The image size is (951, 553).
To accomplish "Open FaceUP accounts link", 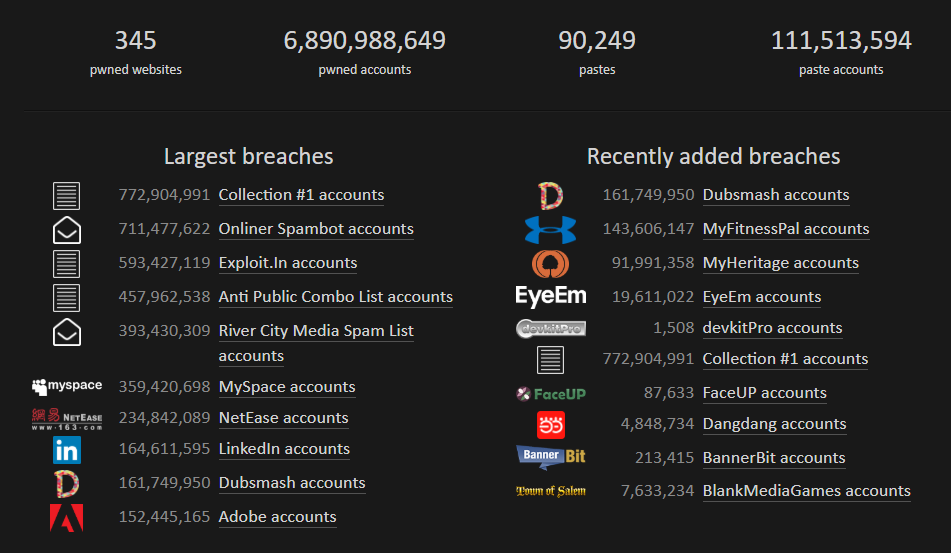I will [765, 393].
